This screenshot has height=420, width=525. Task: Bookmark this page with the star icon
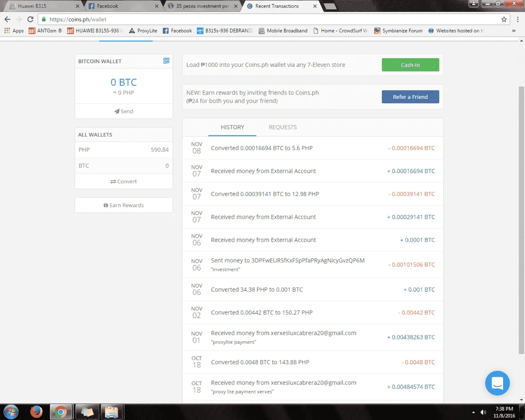point(504,19)
